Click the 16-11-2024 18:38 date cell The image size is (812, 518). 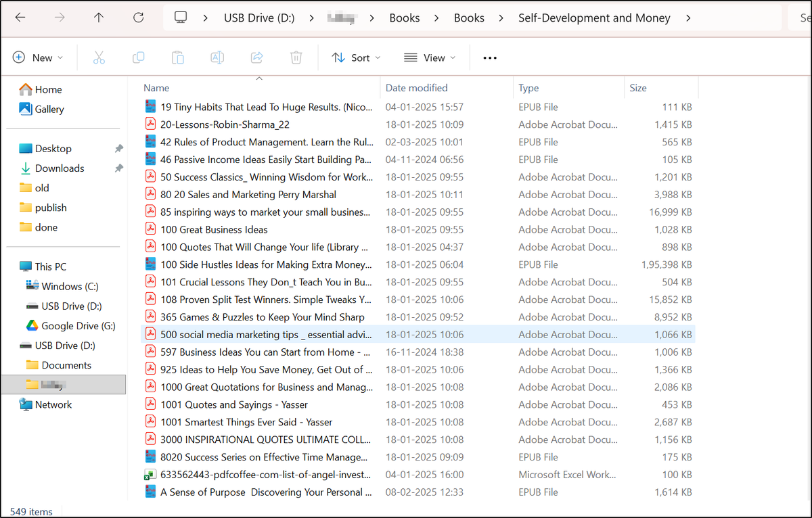(x=425, y=352)
